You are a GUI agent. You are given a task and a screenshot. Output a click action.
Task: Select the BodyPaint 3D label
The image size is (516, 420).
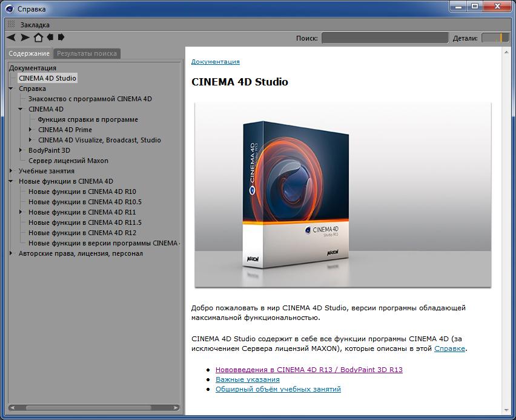(50, 150)
